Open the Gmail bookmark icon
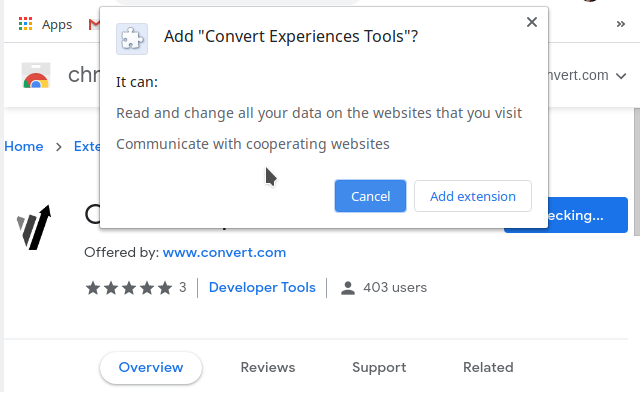640x400 pixels. point(93,24)
